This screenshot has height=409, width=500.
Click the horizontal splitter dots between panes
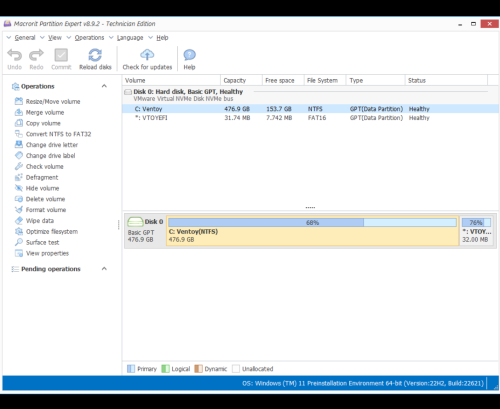[x=310, y=208]
